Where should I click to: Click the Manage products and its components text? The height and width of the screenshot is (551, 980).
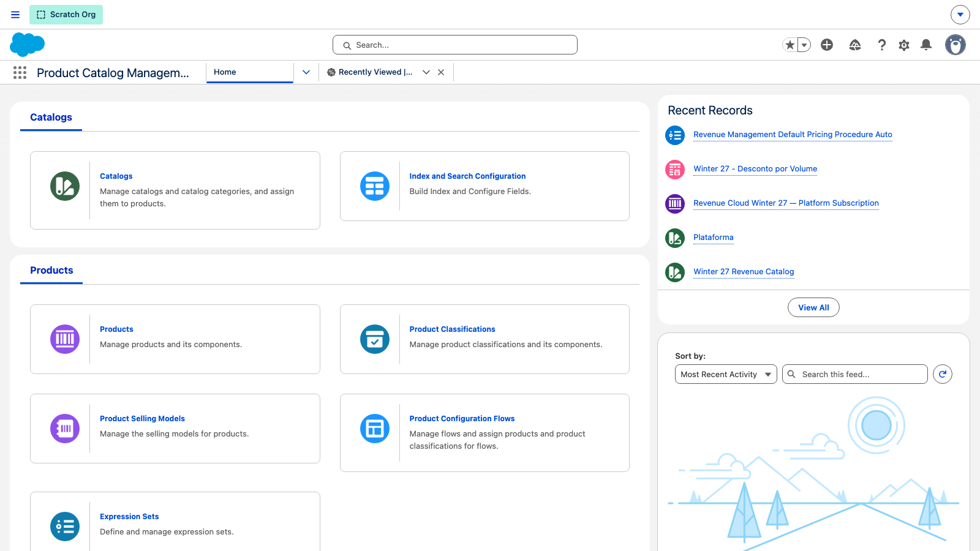[171, 345]
